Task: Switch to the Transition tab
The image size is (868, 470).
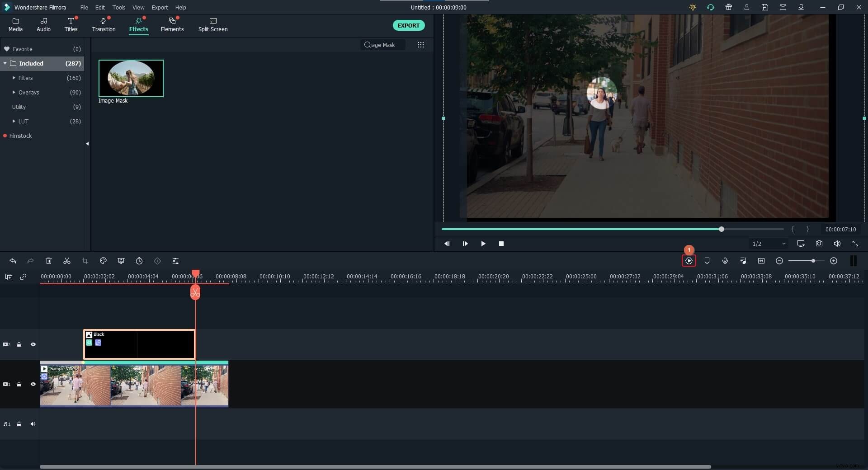Action: [x=104, y=25]
